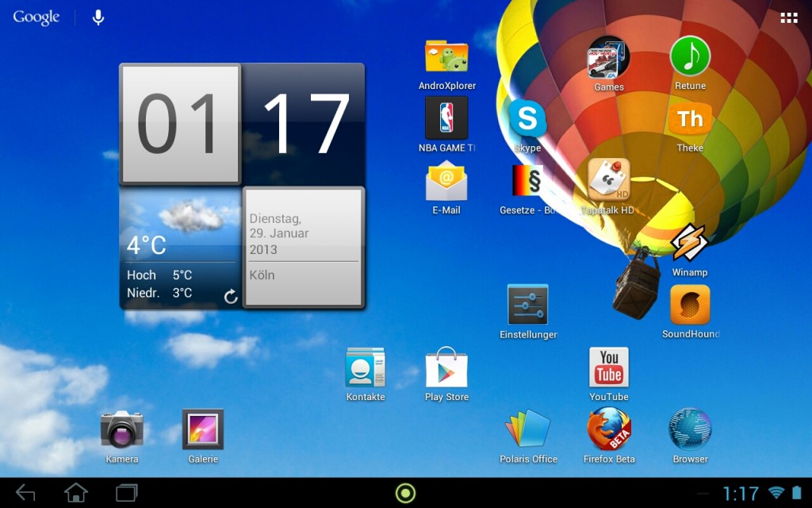Image resolution: width=812 pixels, height=508 pixels.
Task: Launch the YouTube app
Action: tap(608, 367)
